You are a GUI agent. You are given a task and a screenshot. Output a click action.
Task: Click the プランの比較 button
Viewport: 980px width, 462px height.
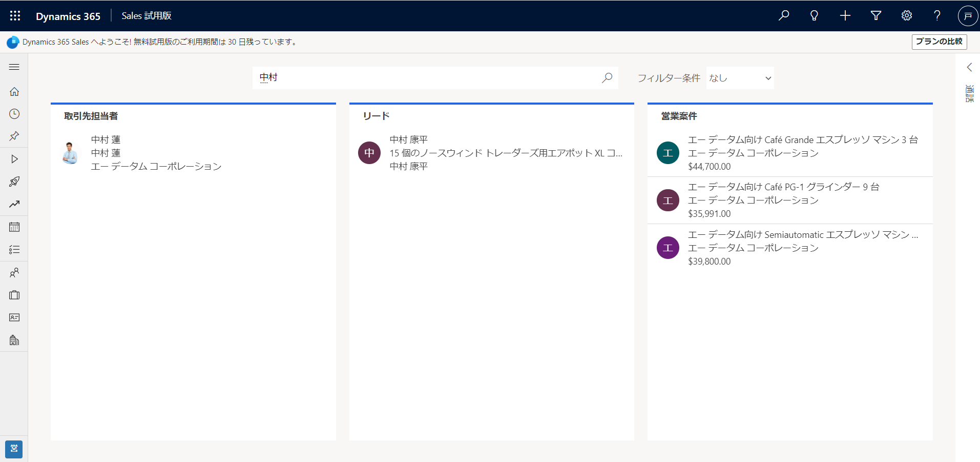[939, 42]
